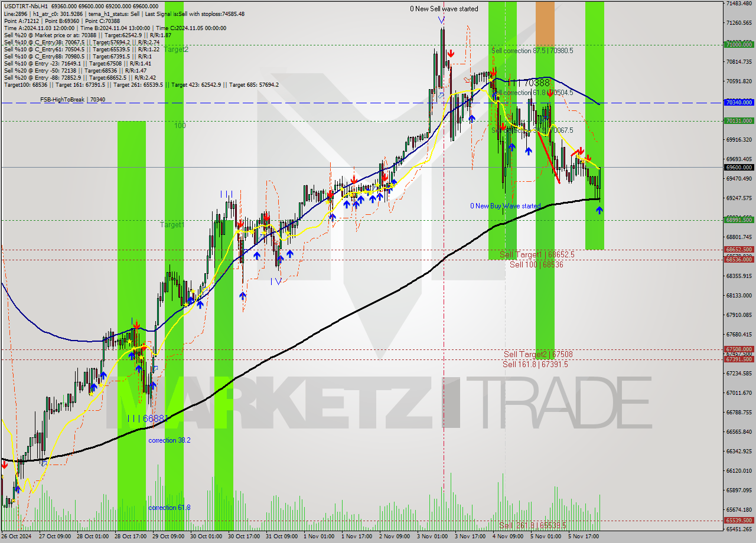The width and height of the screenshot is (756, 543).
Task: Click the 'Sell correction 87.5 | 70980.5' label
Action: pos(532,51)
